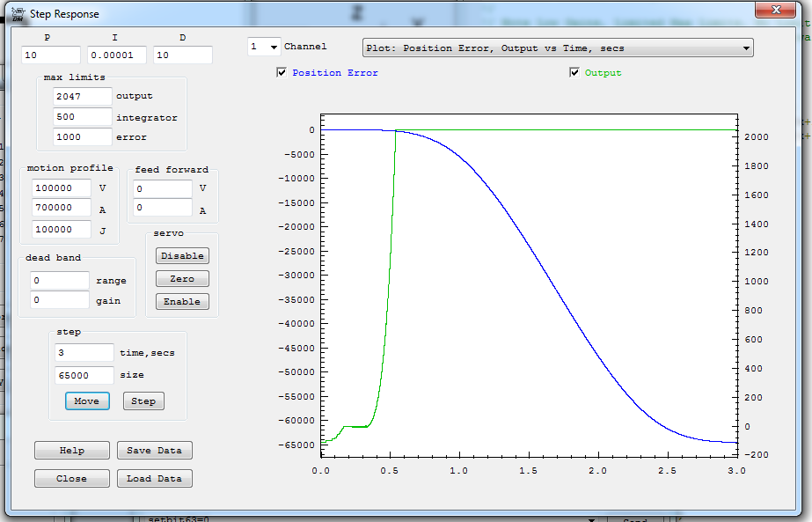812x522 pixels.
Task: Toggle the Position Error checkbox
Action: pyautogui.click(x=282, y=73)
